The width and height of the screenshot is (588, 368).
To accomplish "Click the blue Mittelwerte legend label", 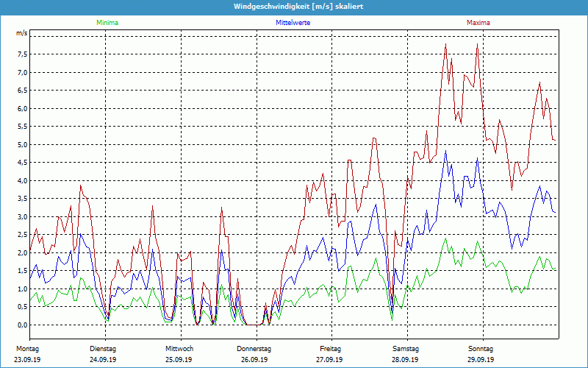I will pyautogui.click(x=293, y=23).
